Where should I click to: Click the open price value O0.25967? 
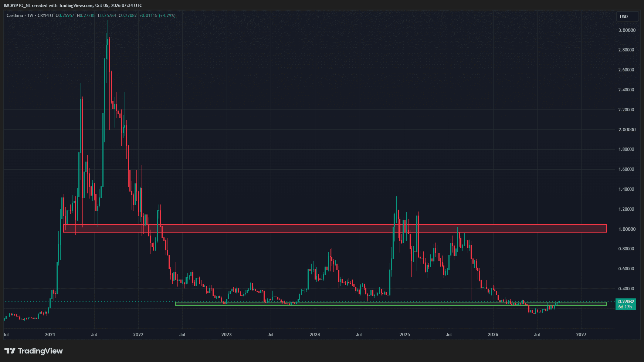[x=65, y=16]
